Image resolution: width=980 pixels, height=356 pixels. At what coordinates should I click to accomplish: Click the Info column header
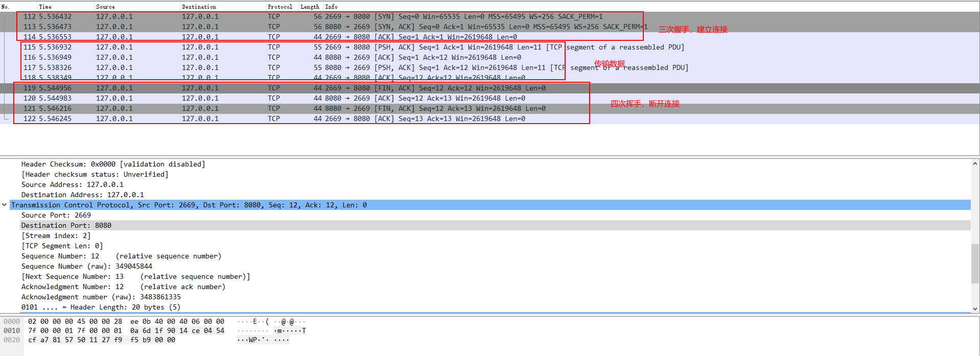tap(331, 7)
